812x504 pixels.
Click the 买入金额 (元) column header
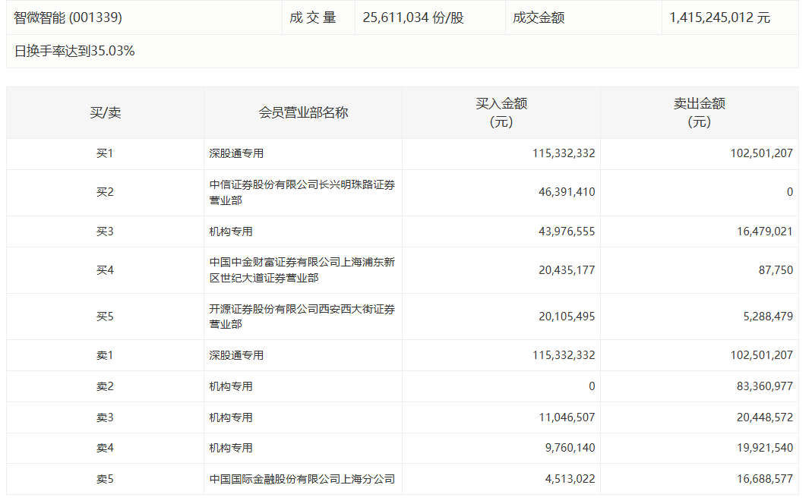pos(501,113)
